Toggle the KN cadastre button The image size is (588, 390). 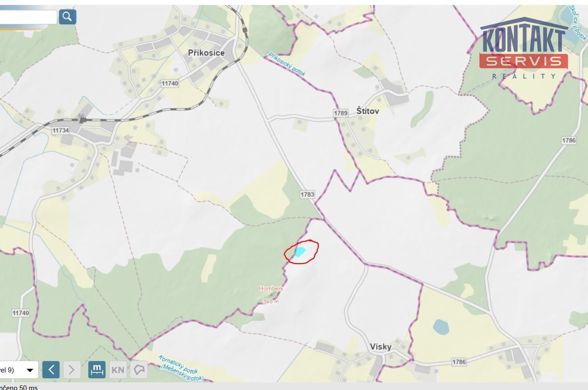point(118,370)
